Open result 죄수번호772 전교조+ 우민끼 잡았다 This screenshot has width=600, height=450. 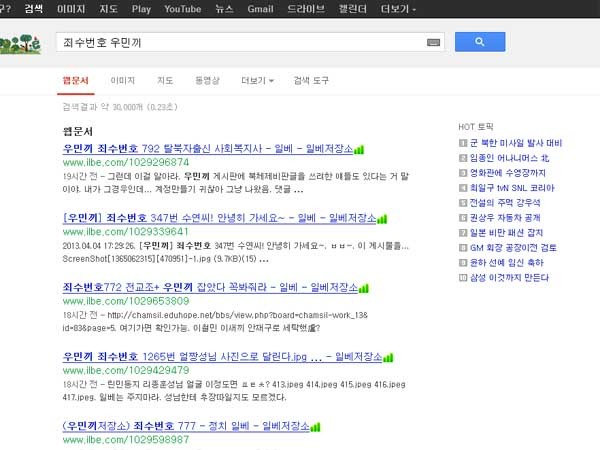[210, 287]
